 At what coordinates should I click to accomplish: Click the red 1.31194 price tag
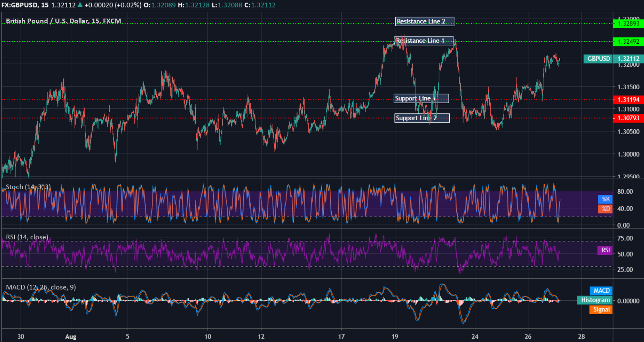628,100
